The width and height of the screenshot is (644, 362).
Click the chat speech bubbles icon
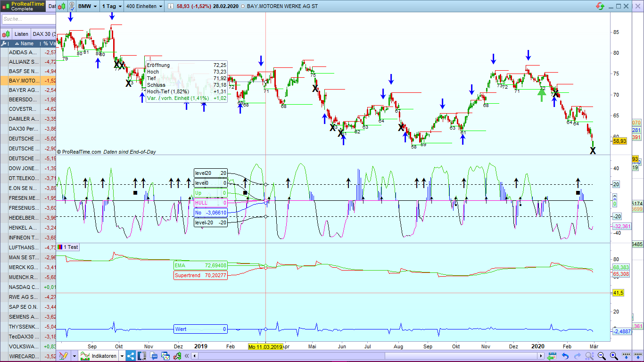point(154,356)
